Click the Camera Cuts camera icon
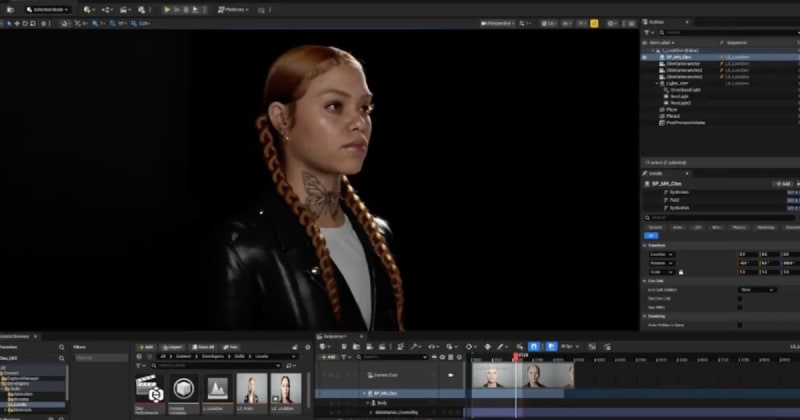The image size is (800, 420). click(x=450, y=375)
